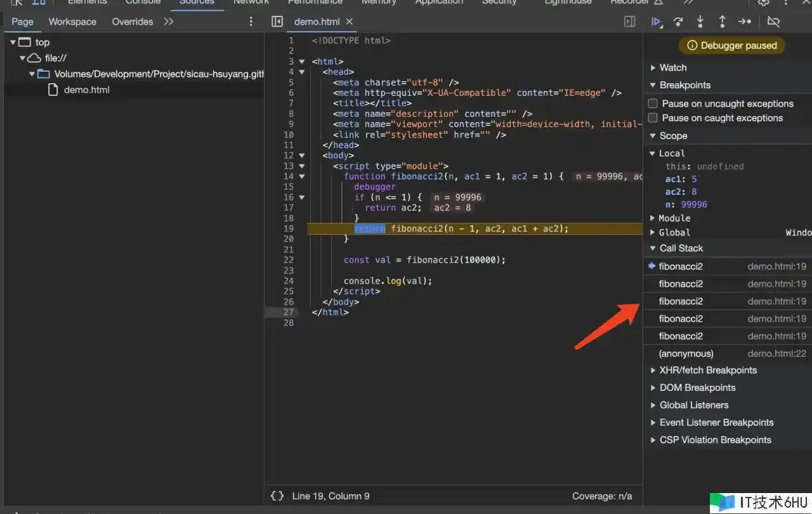
Task: Close the demo.html editor tab
Action: (x=349, y=22)
